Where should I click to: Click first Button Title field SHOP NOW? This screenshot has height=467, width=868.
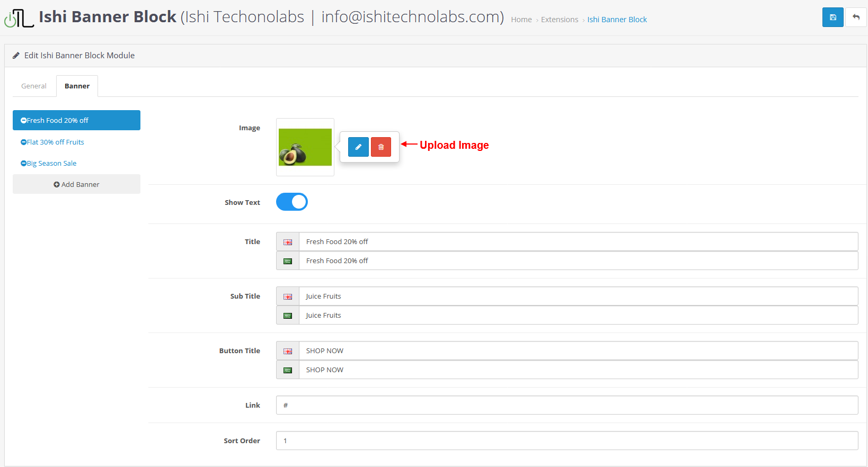click(x=579, y=351)
